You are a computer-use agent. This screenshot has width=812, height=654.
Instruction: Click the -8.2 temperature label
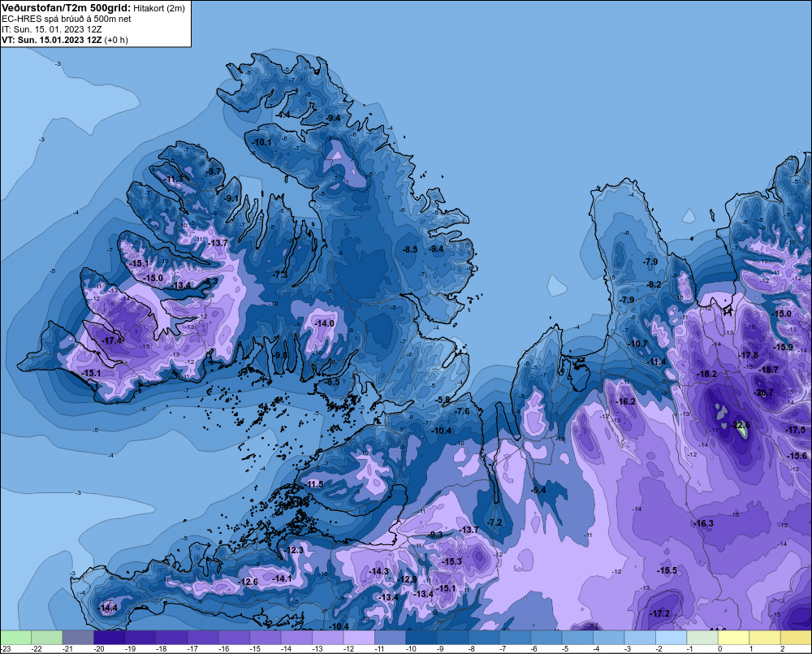(x=654, y=284)
